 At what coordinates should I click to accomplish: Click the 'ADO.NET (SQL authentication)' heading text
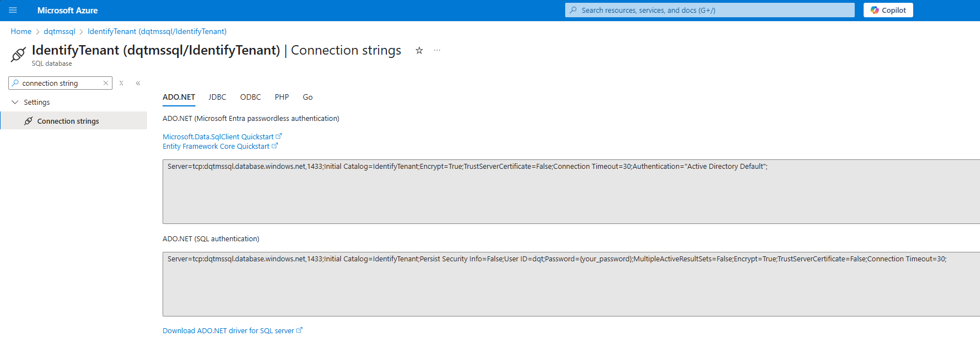(211, 238)
